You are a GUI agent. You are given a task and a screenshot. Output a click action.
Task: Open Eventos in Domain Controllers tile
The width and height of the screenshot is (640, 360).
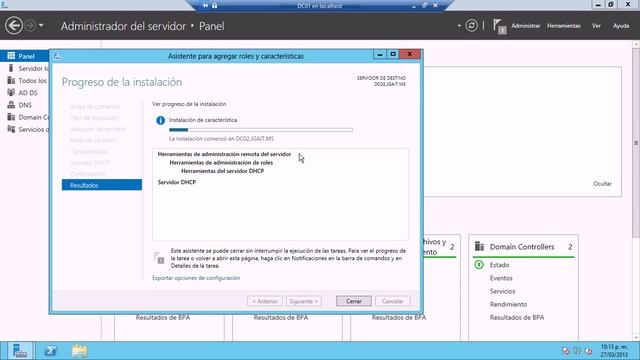[501, 278]
